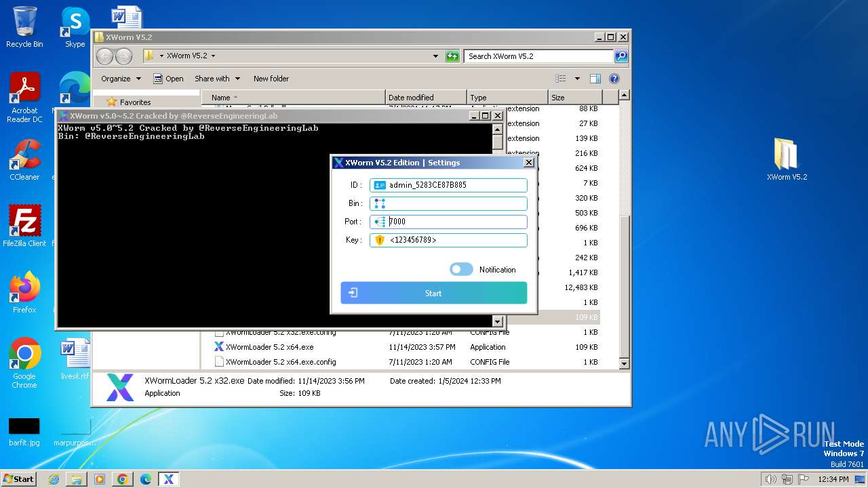This screenshot has height=488, width=868.
Task: Expand the address bar history dropdown
Action: [x=435, y=56]
